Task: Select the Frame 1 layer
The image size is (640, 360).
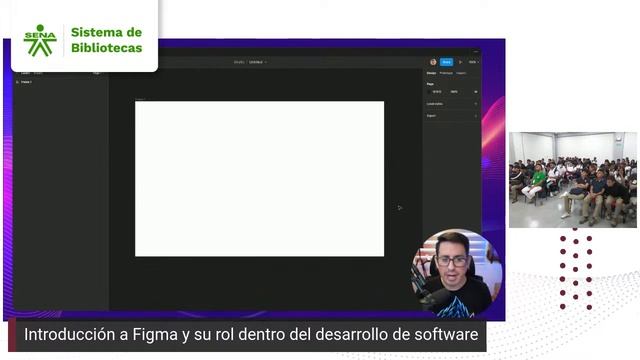Action: coord(26,82)
